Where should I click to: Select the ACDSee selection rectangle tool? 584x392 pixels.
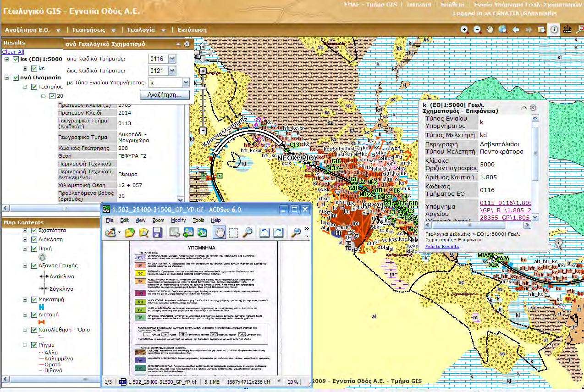click(234, 232)
